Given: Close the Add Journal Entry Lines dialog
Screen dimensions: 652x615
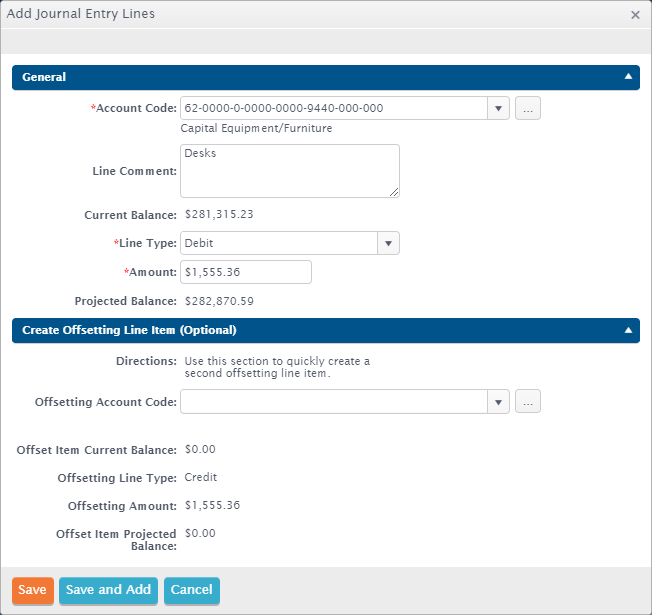Looking at the screenshot, I should point(635,15).
